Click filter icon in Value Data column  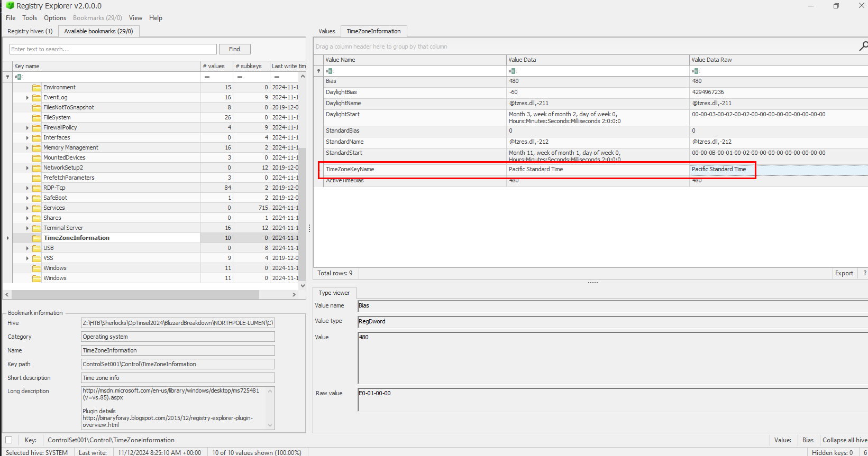click(x=513, y=71)
